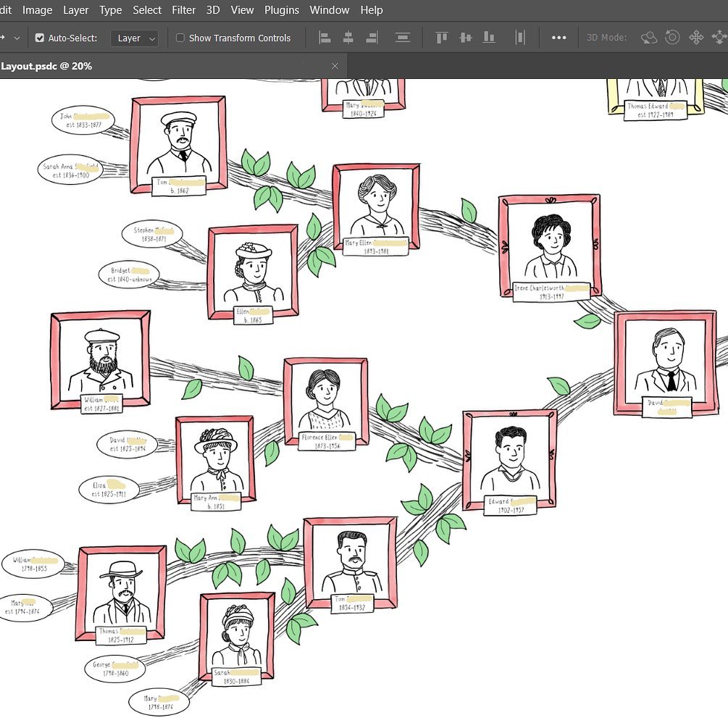The image size is (728, 728).
Task: Open the Window menu
Action: click(330, 10)
